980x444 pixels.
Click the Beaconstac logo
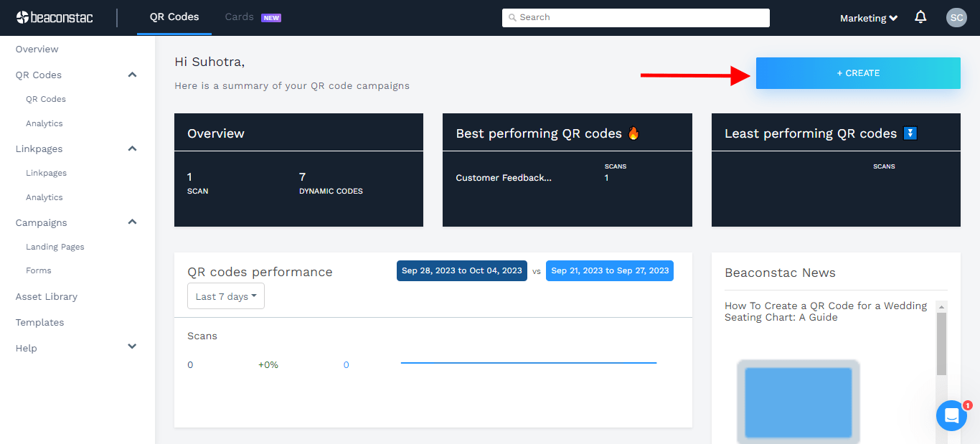[x=55, y=17]
